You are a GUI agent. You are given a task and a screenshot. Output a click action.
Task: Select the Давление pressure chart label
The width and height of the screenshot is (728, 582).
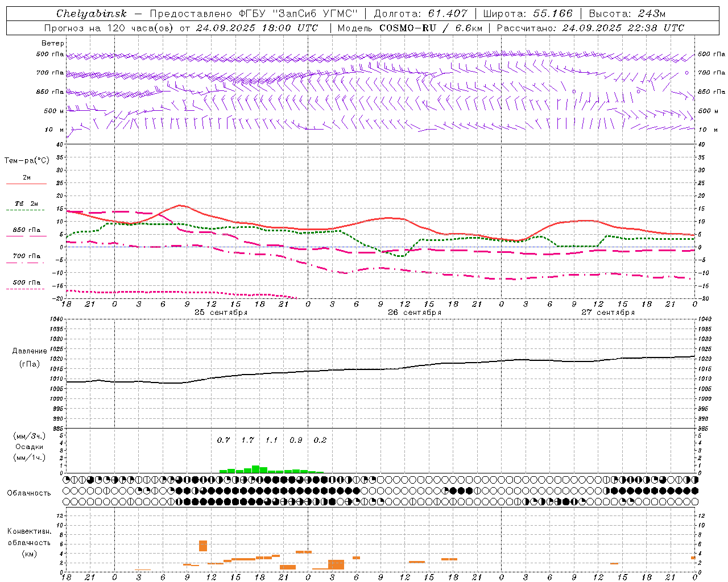(x=29, y=351)
